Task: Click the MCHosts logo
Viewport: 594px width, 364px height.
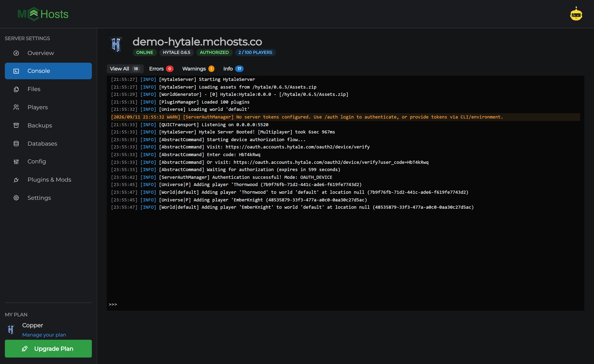Action: point(43,14)
